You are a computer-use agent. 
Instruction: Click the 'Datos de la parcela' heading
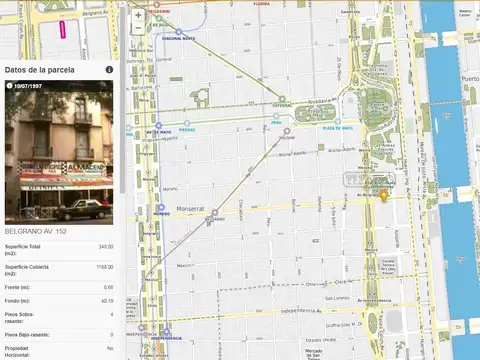[x=40, y=70]
